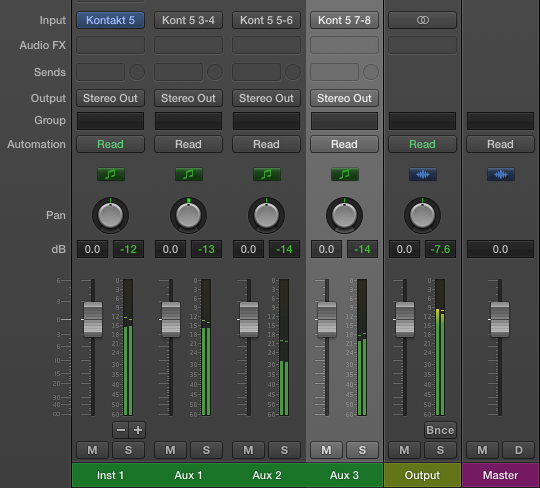
Task: Toggle the Dim button on Master
Action: (x=518, y=450)
